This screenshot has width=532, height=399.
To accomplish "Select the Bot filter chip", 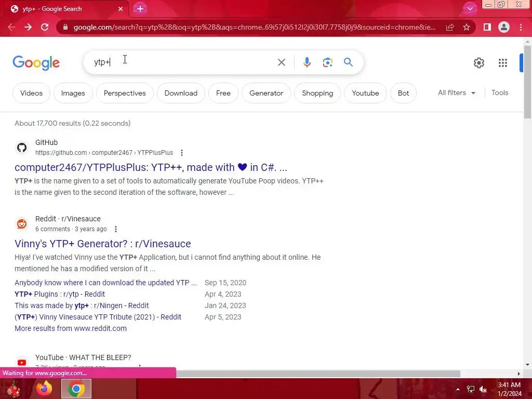I will coord(403,93).
